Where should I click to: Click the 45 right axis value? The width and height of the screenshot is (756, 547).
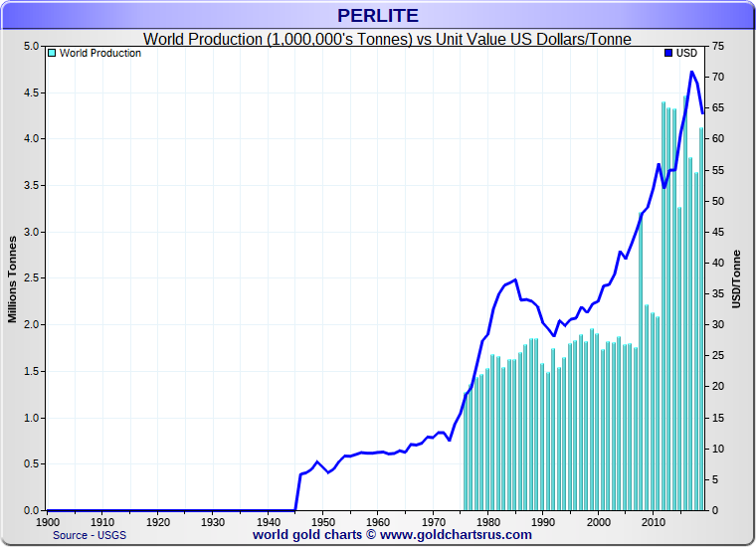click(718, 232)
